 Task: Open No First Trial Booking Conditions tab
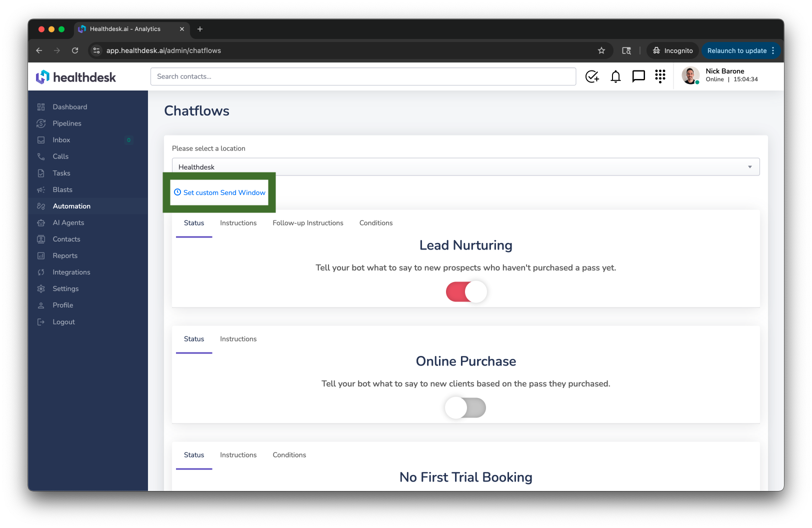(x=289, y=455)
